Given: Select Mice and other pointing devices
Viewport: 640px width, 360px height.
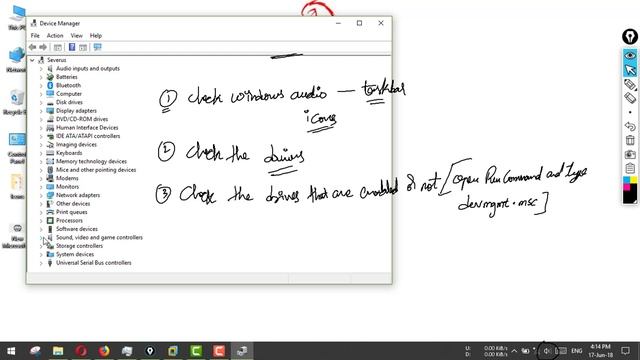Looking at the screenshot, I should pos(96,170).
